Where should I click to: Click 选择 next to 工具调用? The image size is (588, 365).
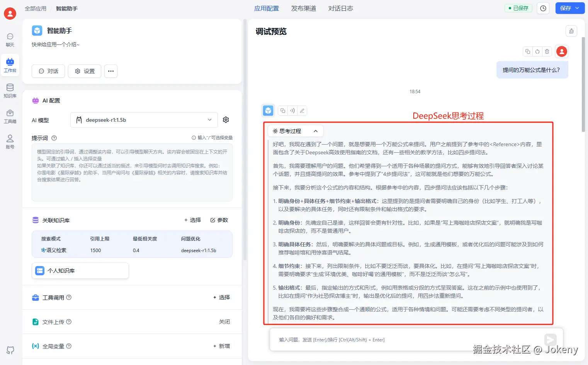click(221, 297)
